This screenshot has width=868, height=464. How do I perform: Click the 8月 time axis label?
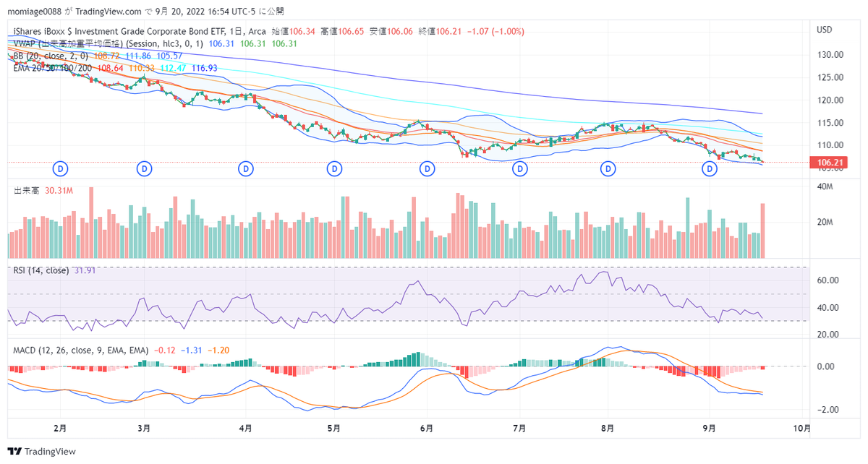(x=608, y=428)
